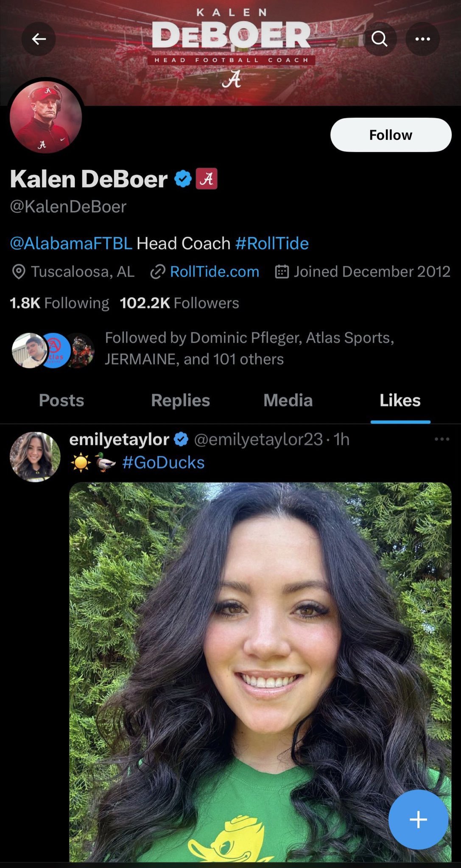Open the profile search icon
This screenshot has width=461, height=868.
[x=380, y=39]
